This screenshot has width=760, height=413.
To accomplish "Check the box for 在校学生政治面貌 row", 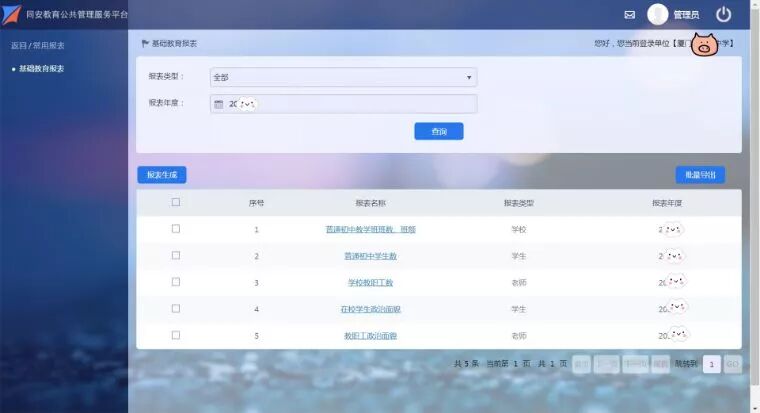I will coord(175,309).
